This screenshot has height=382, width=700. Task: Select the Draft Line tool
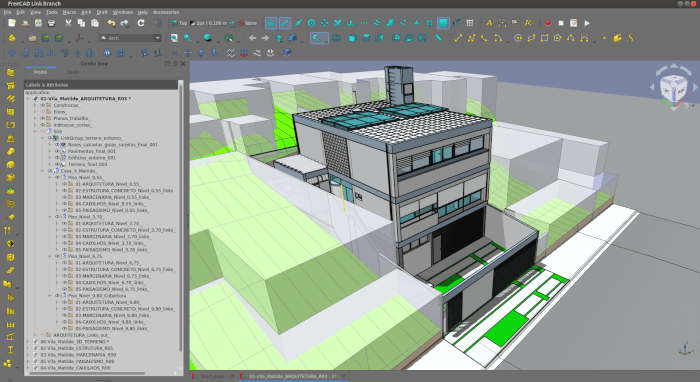[458, 38]
